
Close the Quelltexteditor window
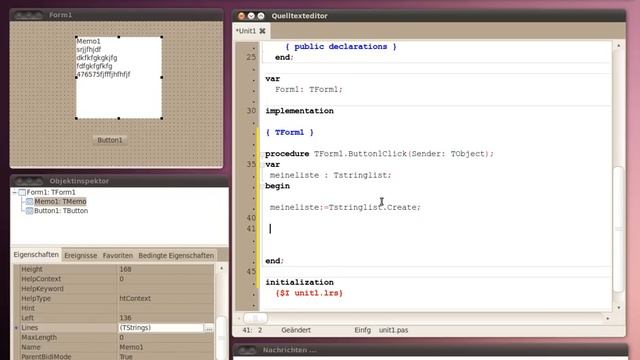click(241, 16)
